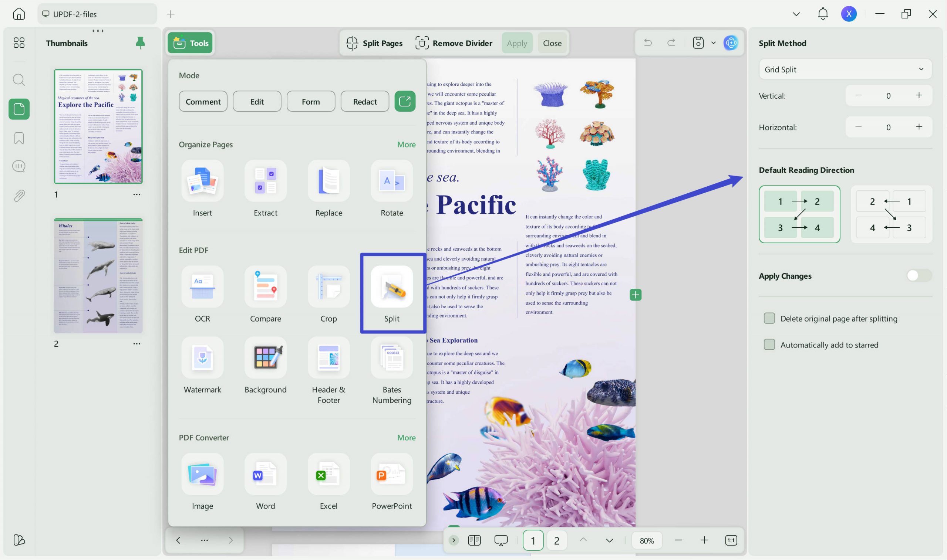Toggle the Apply Changes switch

pyautogui.click(x=919, y=275)
